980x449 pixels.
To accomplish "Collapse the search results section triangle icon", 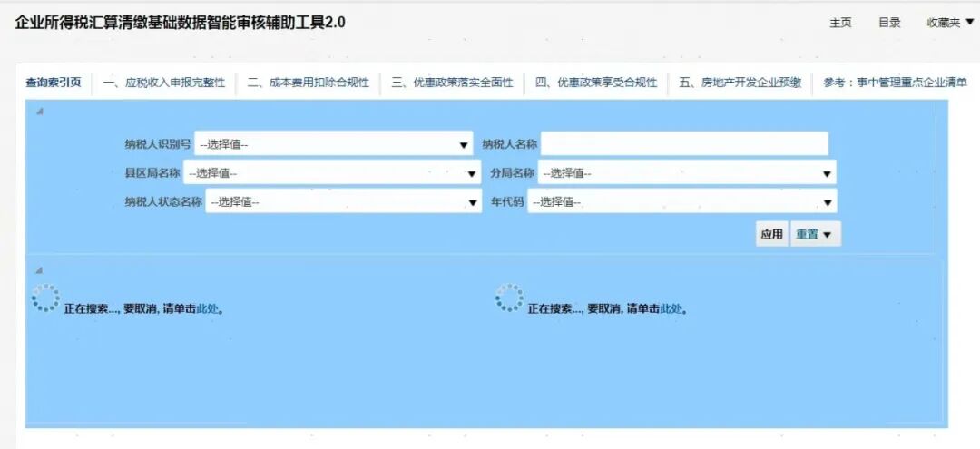I will coord(39,270).
